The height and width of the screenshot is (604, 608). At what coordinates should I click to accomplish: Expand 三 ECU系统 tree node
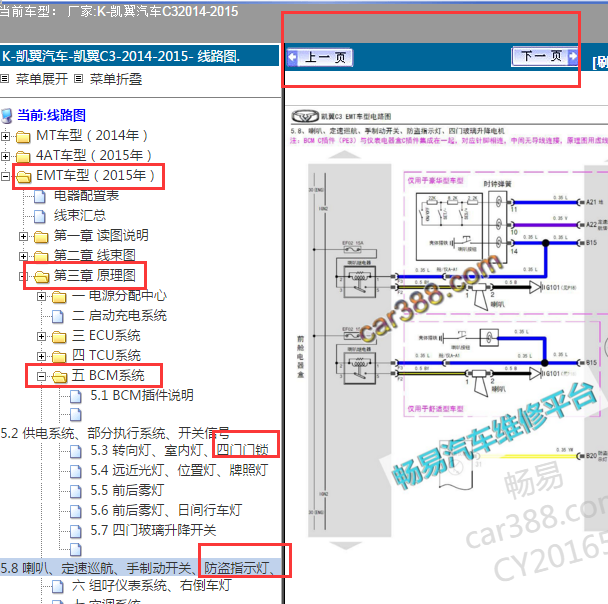click(x=41, y=337)
